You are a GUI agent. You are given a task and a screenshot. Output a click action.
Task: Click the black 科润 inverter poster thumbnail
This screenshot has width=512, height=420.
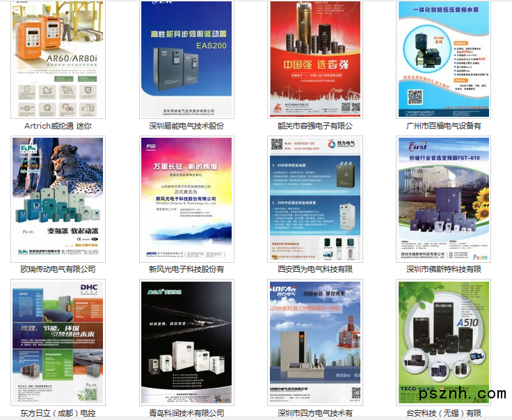[186, 342]
